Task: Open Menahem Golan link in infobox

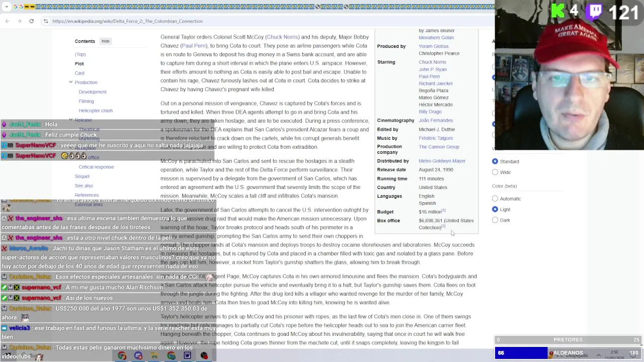Action: pyautogui.click(x=436, y=38)
